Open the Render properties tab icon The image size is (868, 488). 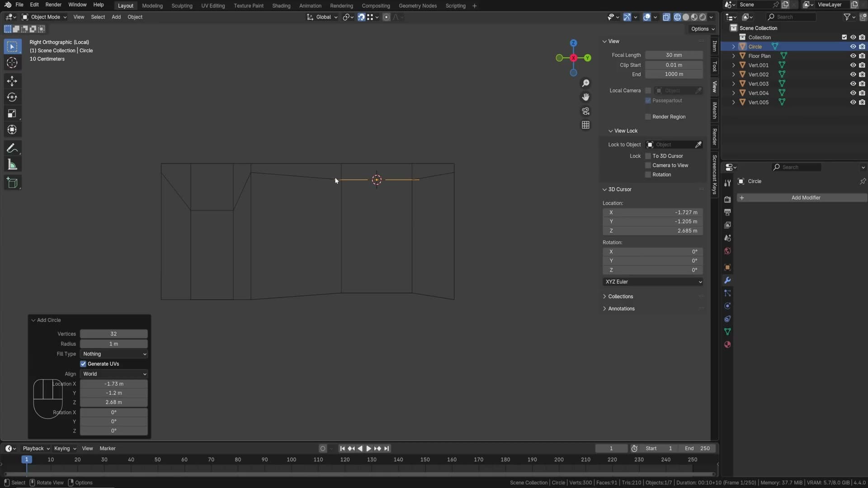[727, 199]
